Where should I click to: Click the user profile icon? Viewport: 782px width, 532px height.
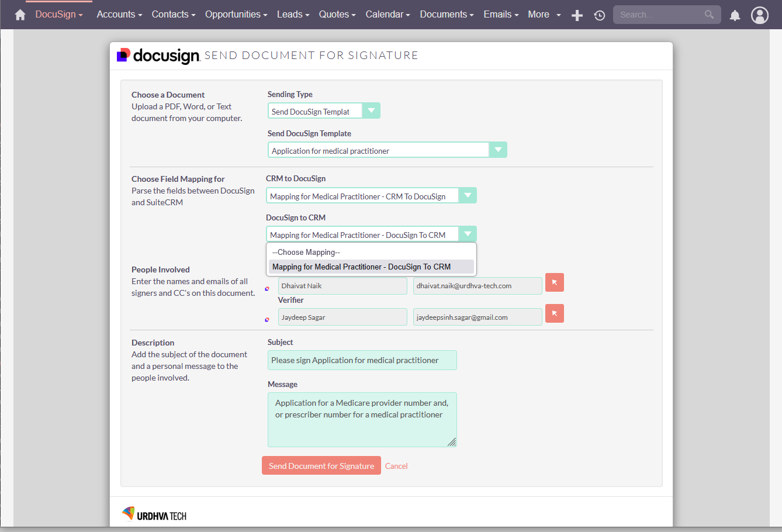(760, 15)
